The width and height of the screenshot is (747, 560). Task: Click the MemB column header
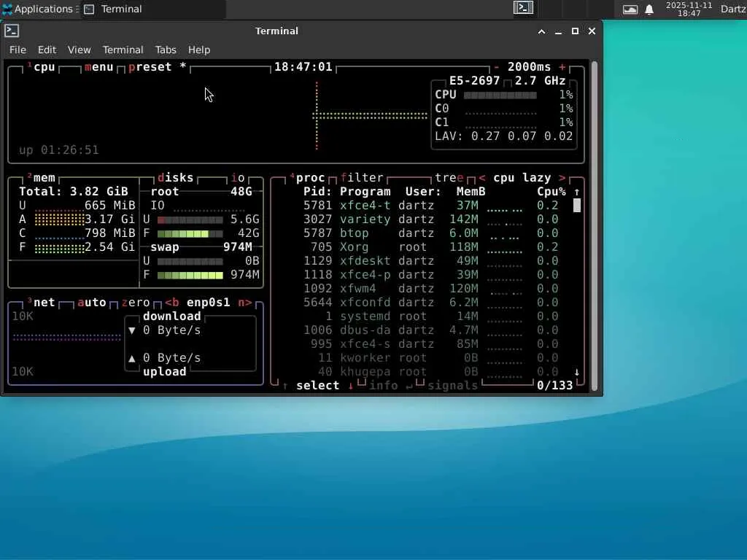471,192
